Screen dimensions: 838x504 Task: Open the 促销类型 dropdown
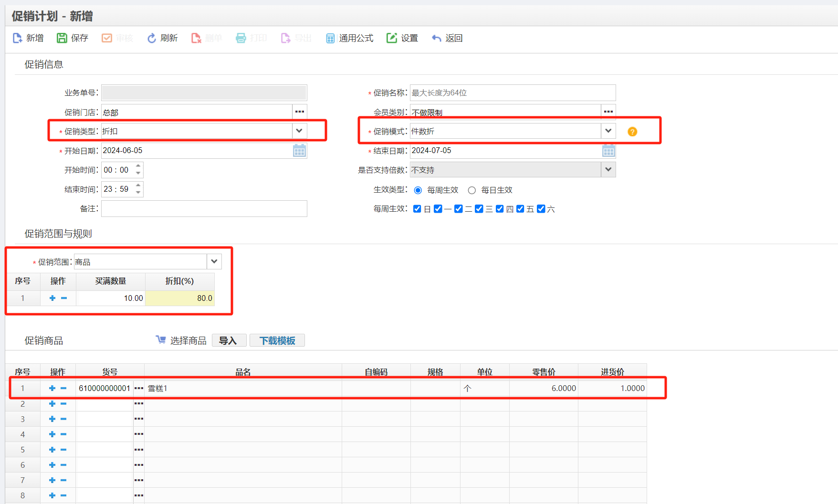[299, 131]
